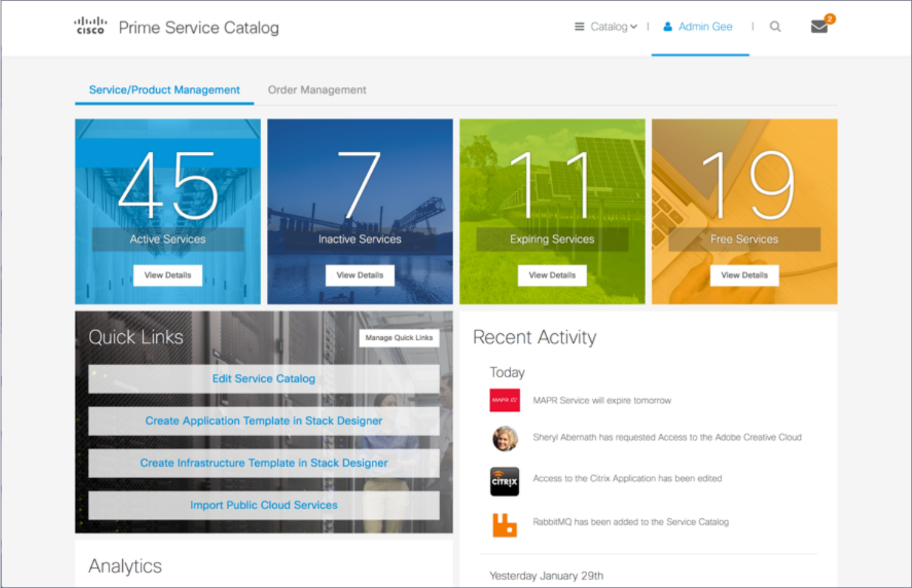View Details for Expiring Services
The height and width of the screenshot is (588, 912).
552,275
